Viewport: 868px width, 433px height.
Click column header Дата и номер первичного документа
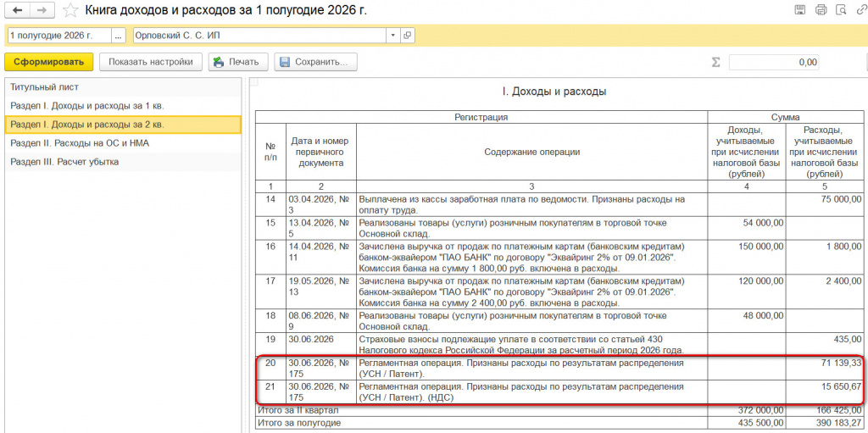(x=320, y=152)
